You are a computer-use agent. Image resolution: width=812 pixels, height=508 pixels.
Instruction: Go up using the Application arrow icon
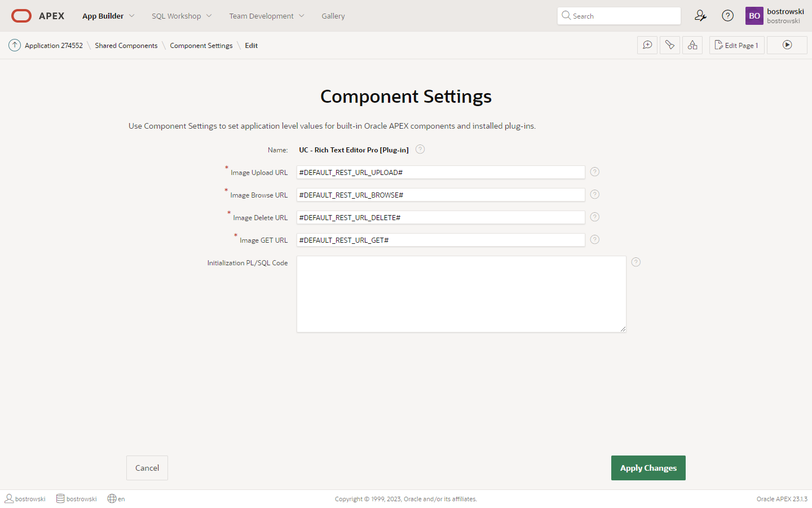click(x=15, y=45)
